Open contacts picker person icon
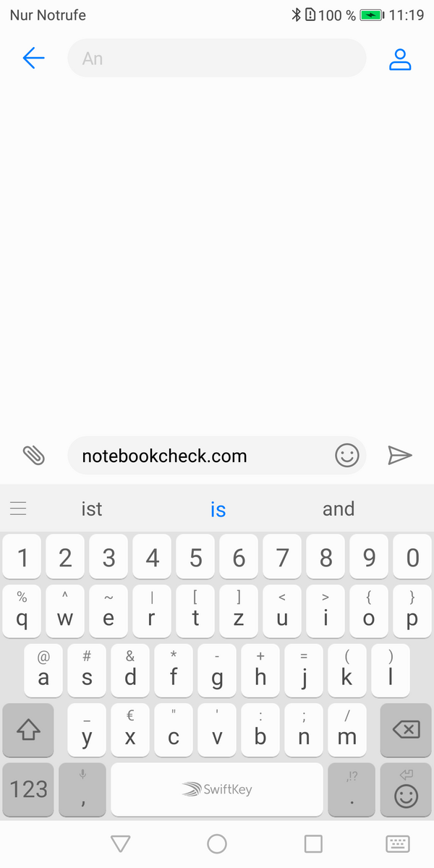The width and height of the screenshot is (434, 868). click(x=400, y=59)
